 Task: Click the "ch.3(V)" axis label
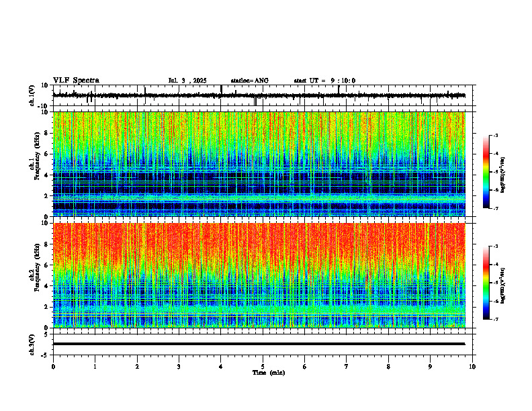coord(32,345)
